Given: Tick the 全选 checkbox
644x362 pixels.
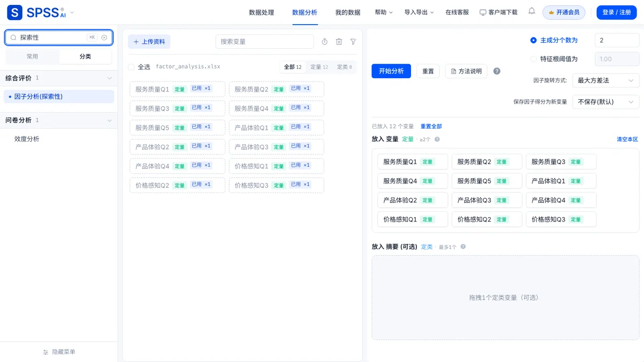Looking at the screenshot, I should (x=131, y=67).
